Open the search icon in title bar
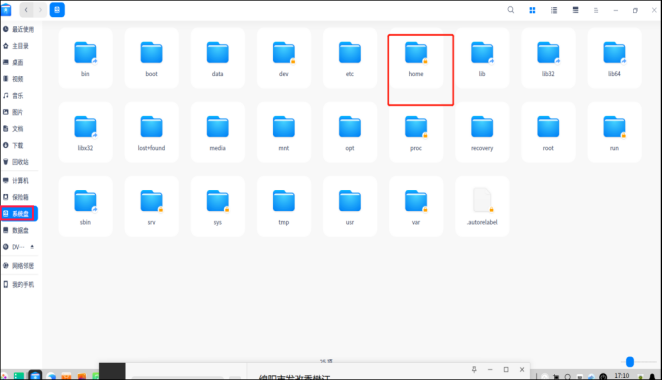The width and height of the screenshot is (663, 380). tap(511, 10)
